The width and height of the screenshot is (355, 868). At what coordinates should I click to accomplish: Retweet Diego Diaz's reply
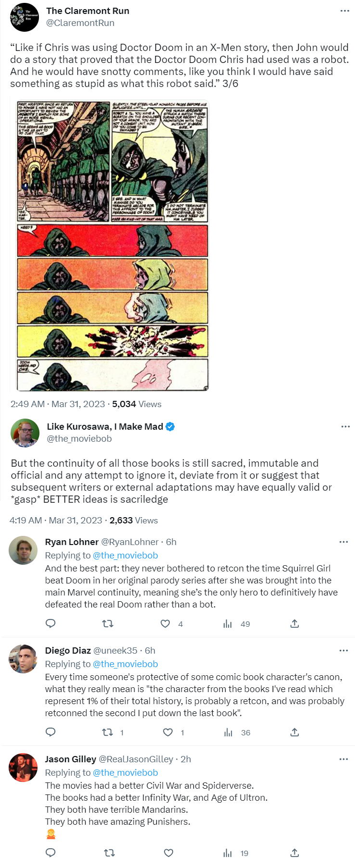pos(108,732)
